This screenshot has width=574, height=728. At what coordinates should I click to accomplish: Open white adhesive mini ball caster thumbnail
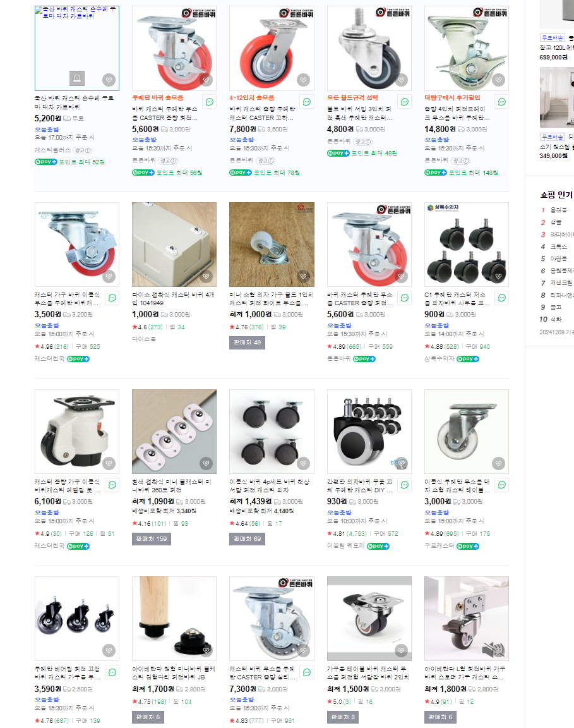pyautogui.click(x=174, y=432)
